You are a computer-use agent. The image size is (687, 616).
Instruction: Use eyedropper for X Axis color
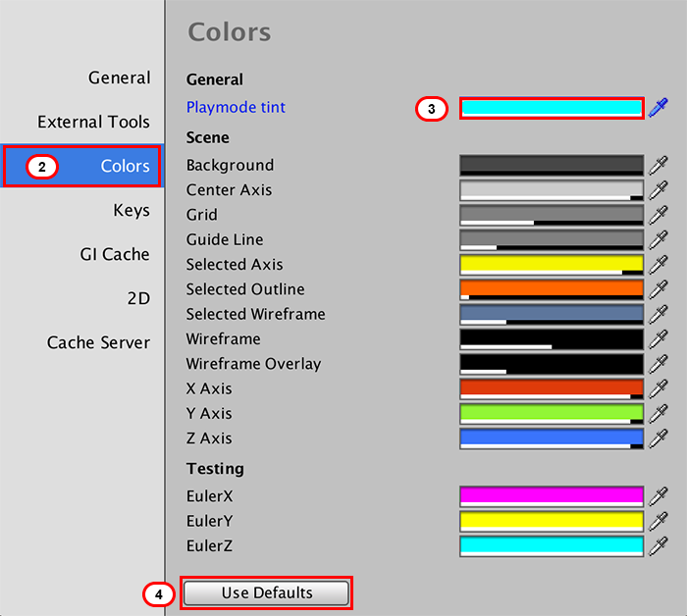(x=659, y=388)
